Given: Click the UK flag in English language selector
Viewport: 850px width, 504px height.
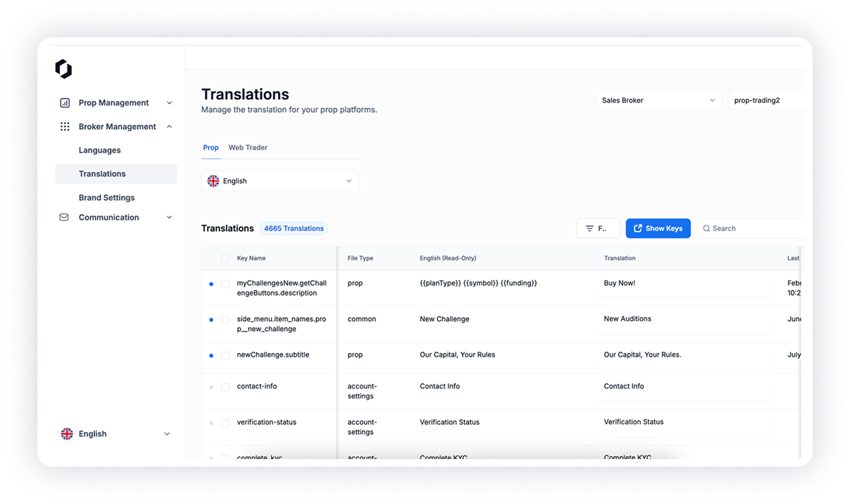Looking at the screenshot, I should tap(213, 182).
